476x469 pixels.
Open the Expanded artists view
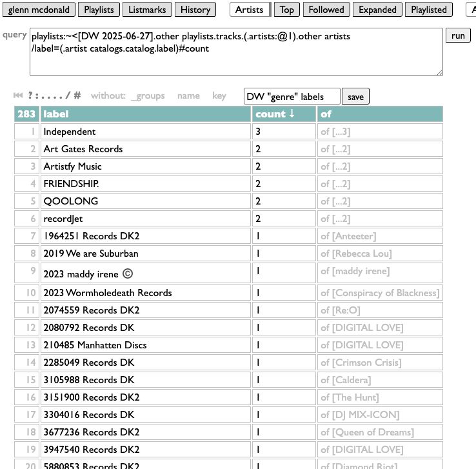(x=378, y=10)
